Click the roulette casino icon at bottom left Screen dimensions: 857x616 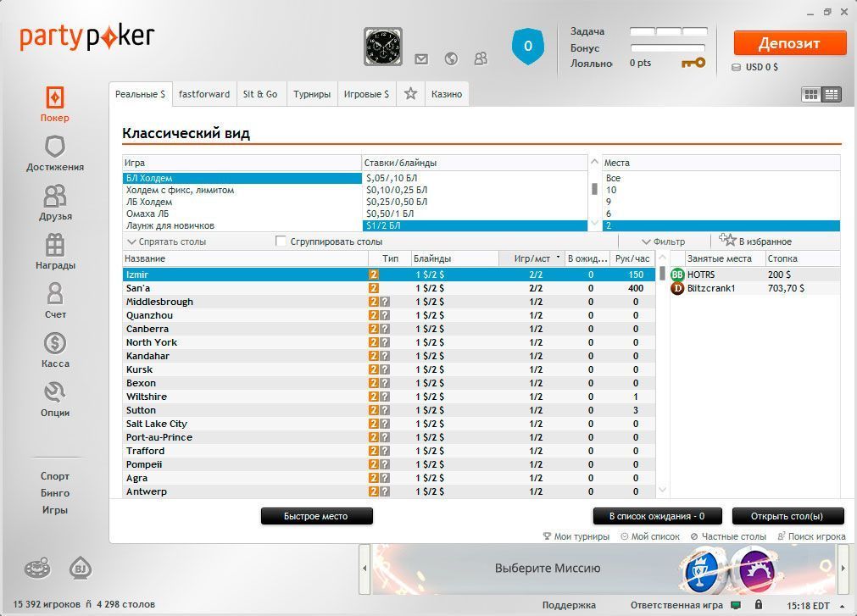click(x=37, y=568)
